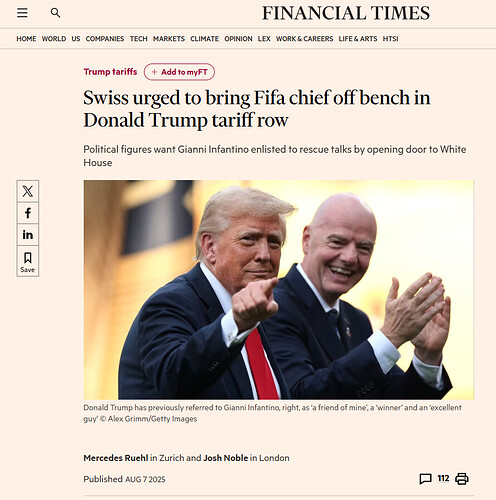Click the Add to myFT button
The height and width of the screenshot is (500, 496).
click(x=179, y=72)
